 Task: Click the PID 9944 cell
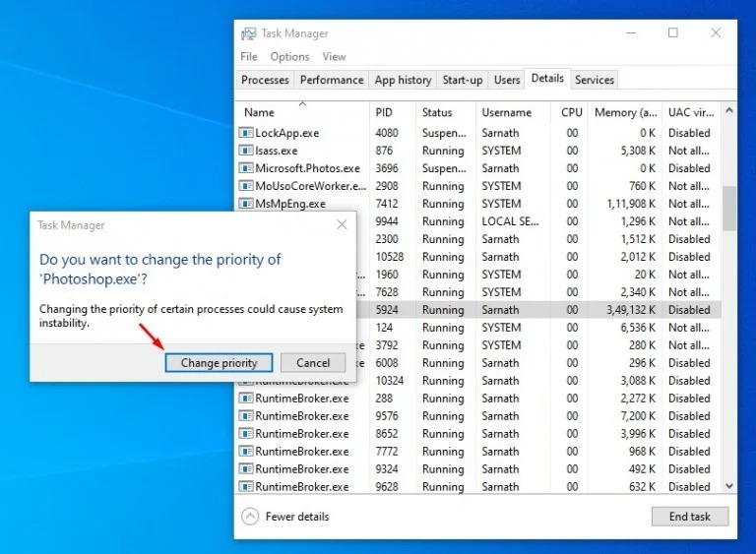pos(387,221)
